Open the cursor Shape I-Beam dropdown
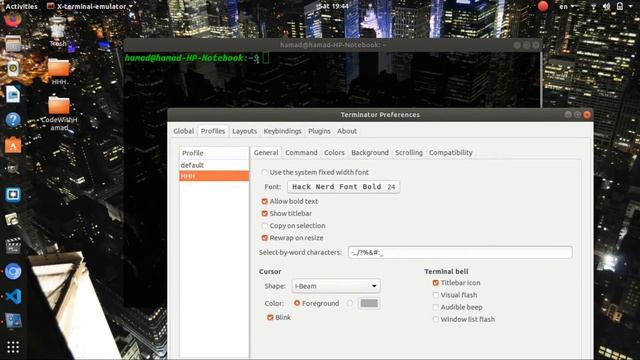The height and width of the screenshot is (360, 640). coord(336,286)
